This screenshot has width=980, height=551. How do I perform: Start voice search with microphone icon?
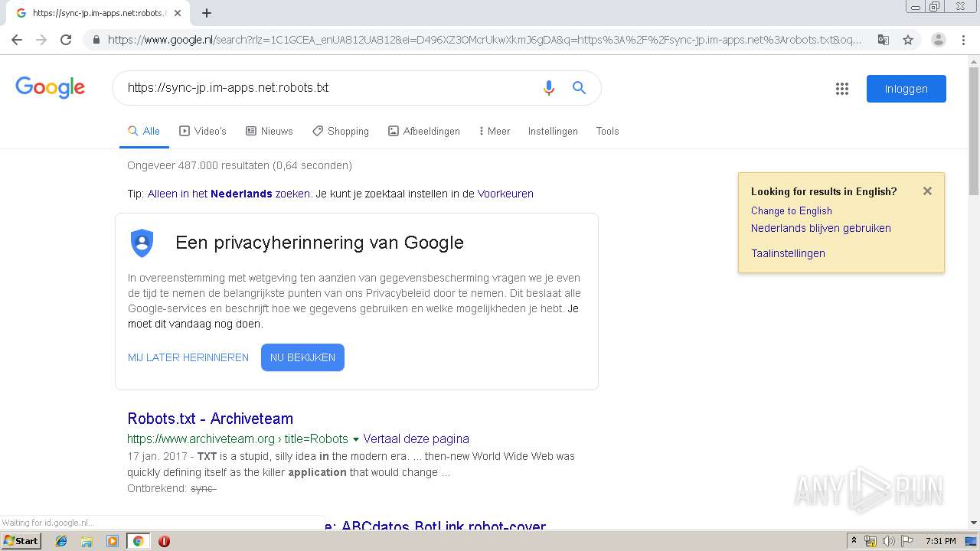tap(548, 88)
